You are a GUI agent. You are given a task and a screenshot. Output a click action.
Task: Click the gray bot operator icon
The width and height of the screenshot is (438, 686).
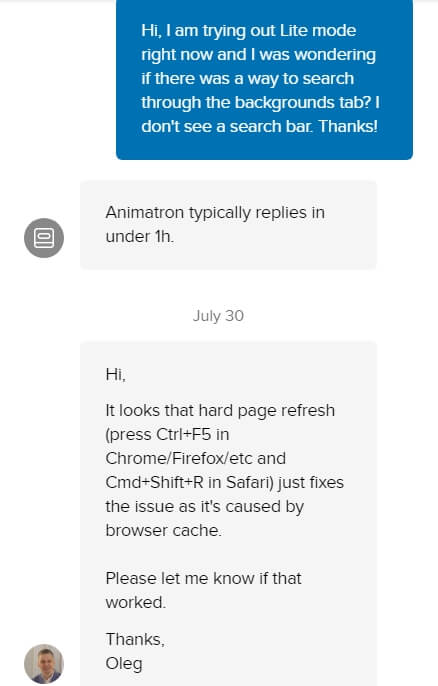(x=44, y=238)
